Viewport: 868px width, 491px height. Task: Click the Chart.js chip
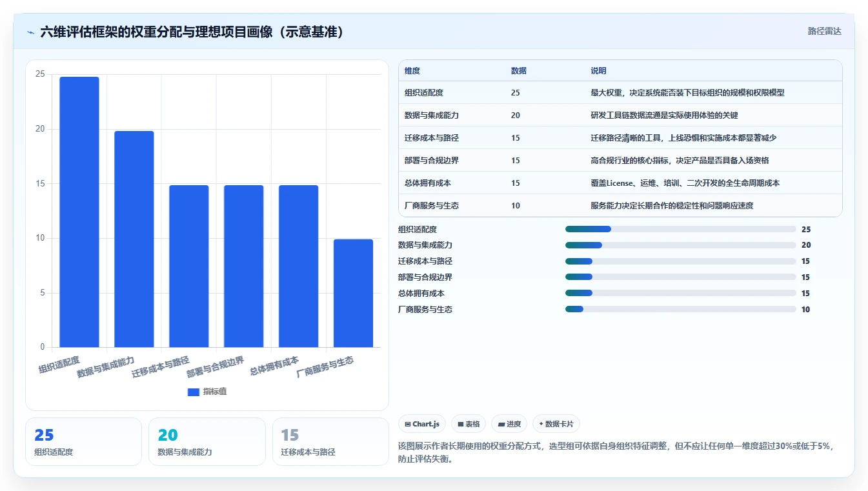click(x=422, y=424)
